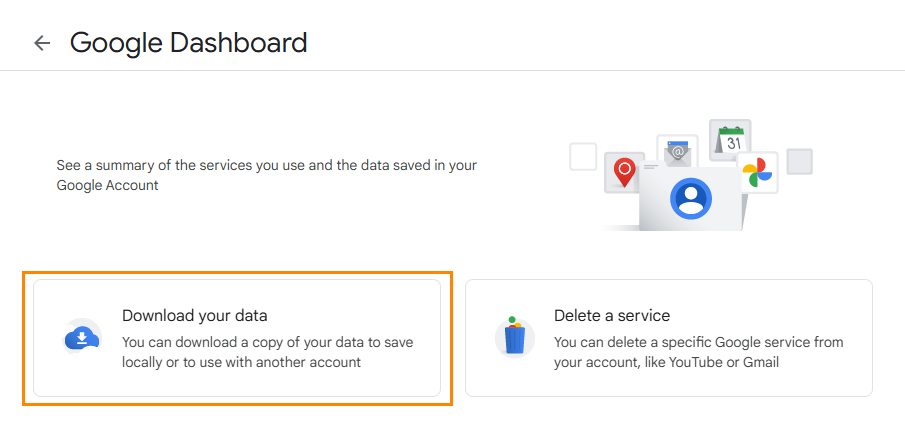Click the empty square left of Maps pin

coord(583,157)
